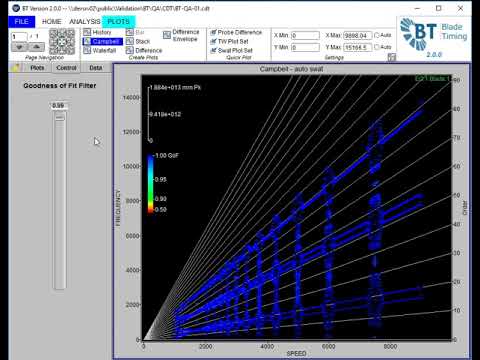The image size is (480, 360).
Task: Click the application icon in title bar
Action: [16, 8]
